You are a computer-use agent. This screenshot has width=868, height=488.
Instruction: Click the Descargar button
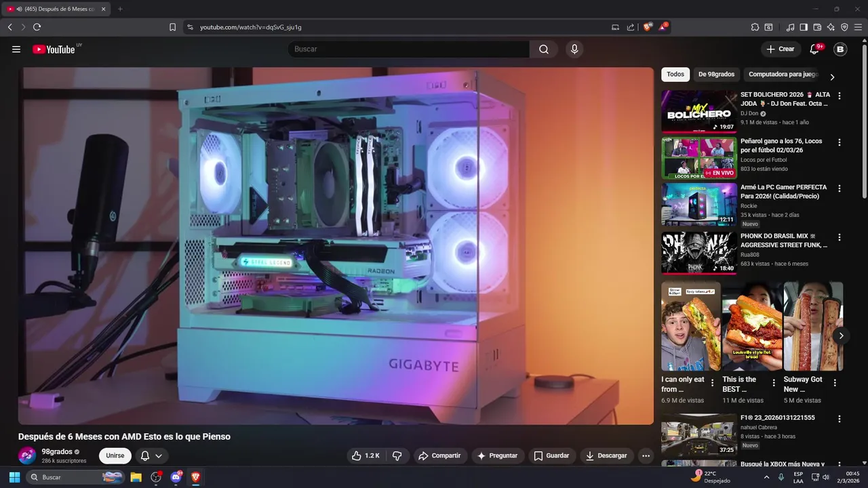[606, 455]
